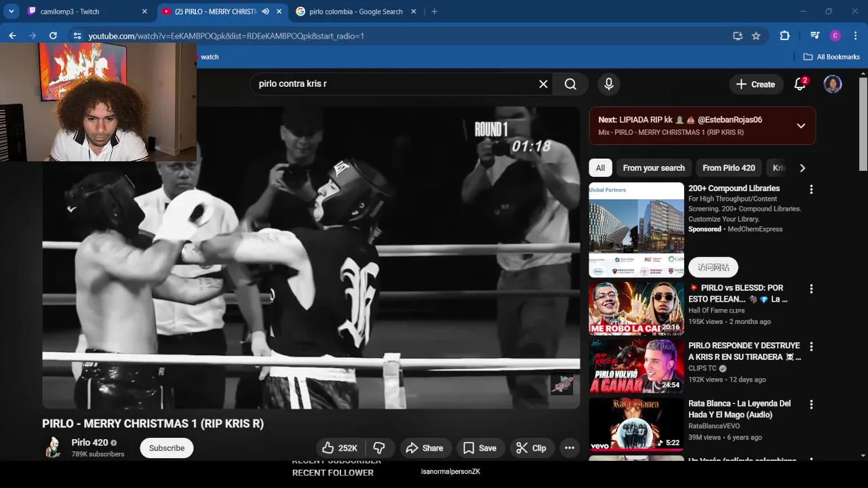Bookmark this page with the star icon
Viewport: 868px width, 488px height.
(756, 36)
